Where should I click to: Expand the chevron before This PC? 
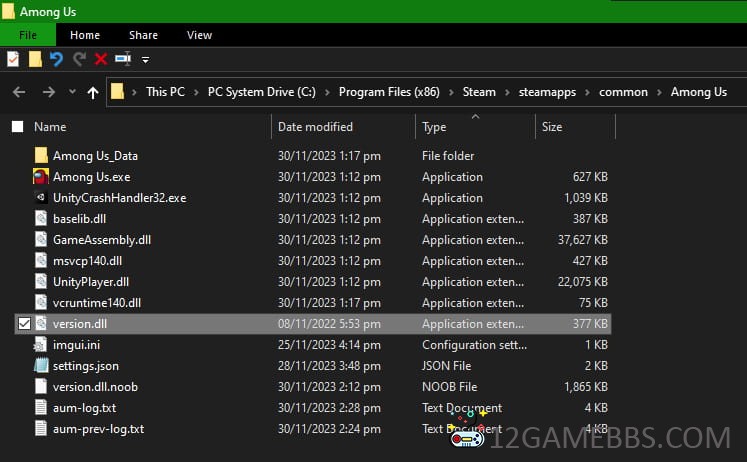coord(134,92)
